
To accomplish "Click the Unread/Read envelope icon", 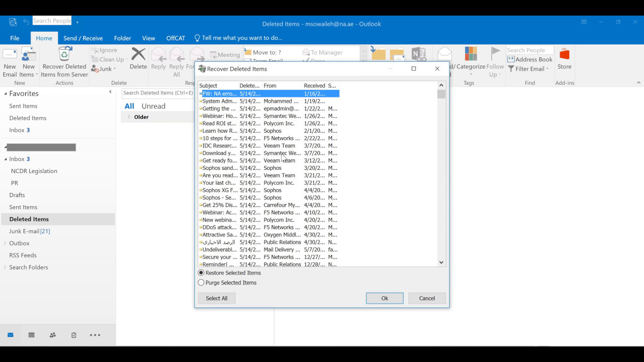I will coord(444,54).
